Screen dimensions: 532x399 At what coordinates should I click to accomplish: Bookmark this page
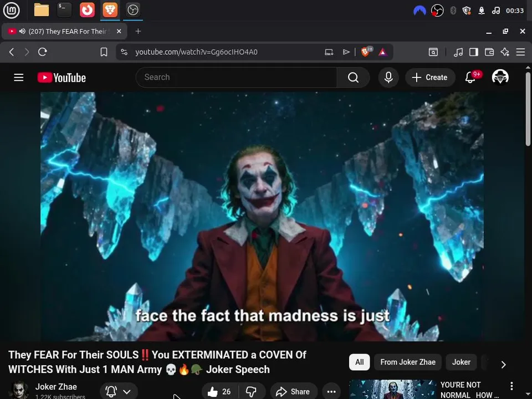(x=104, y=52)
